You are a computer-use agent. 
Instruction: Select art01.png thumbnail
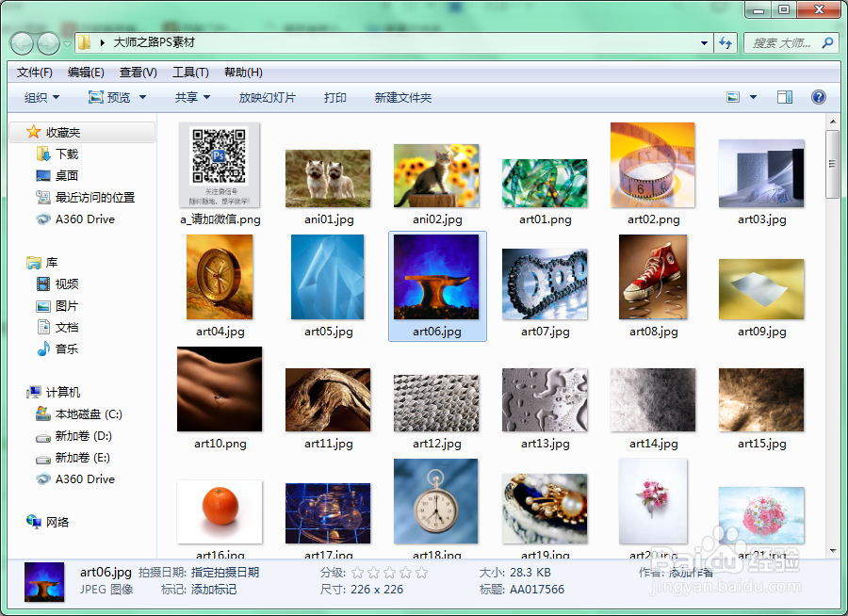point(545,184)
